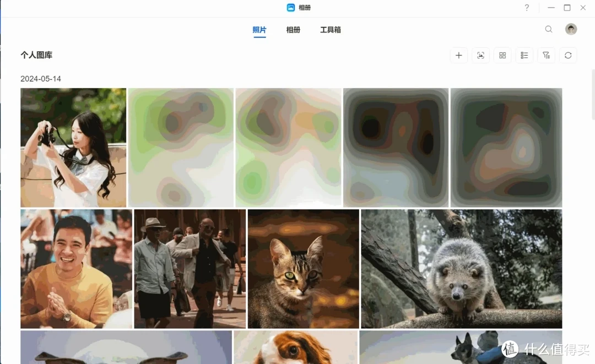Open the dark brown blurred loading thumbnail
Screen dimensions: 595x364
tap(396, 148)
